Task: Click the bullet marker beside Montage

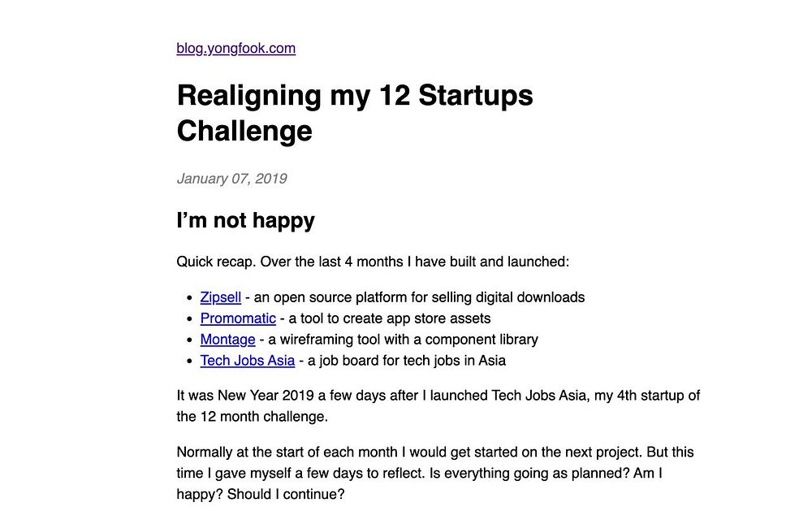Action: pyautogui.click(x=189, y=340)
